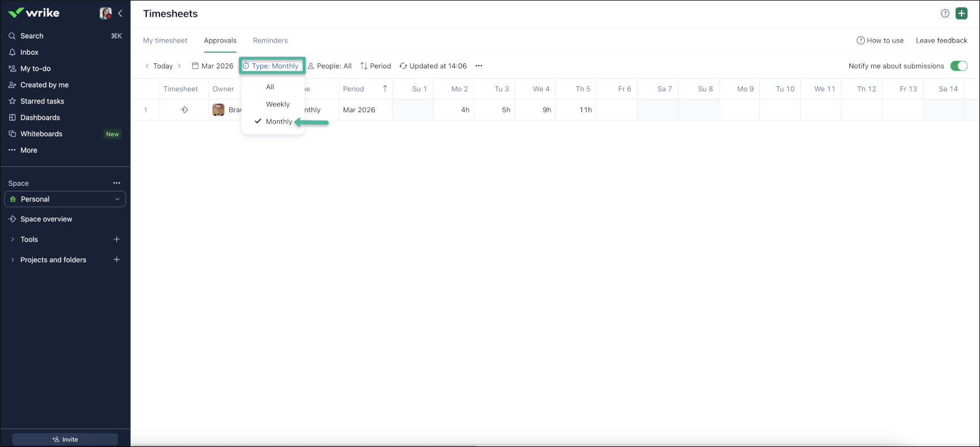Image resolution: width=980 pixels, height=447 pixels.
Task: Collapse the sidebar with the chevron
Action: (x=120, y=13)
